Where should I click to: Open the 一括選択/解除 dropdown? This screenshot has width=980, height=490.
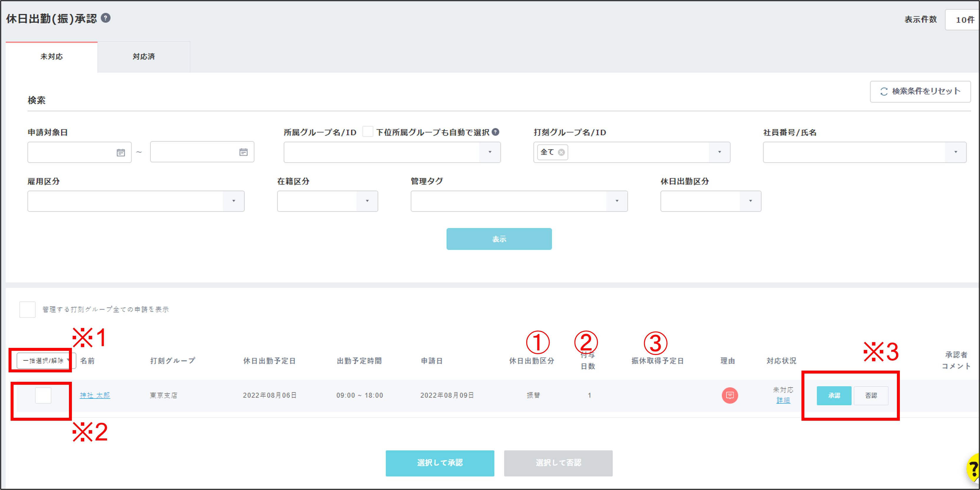click(46, 360)
